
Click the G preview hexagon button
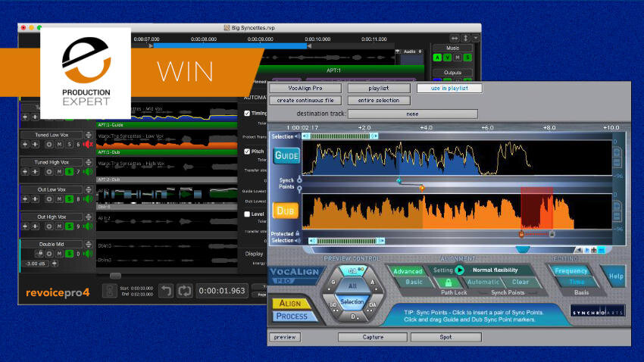pyautogui.click(x=333, y=282)
